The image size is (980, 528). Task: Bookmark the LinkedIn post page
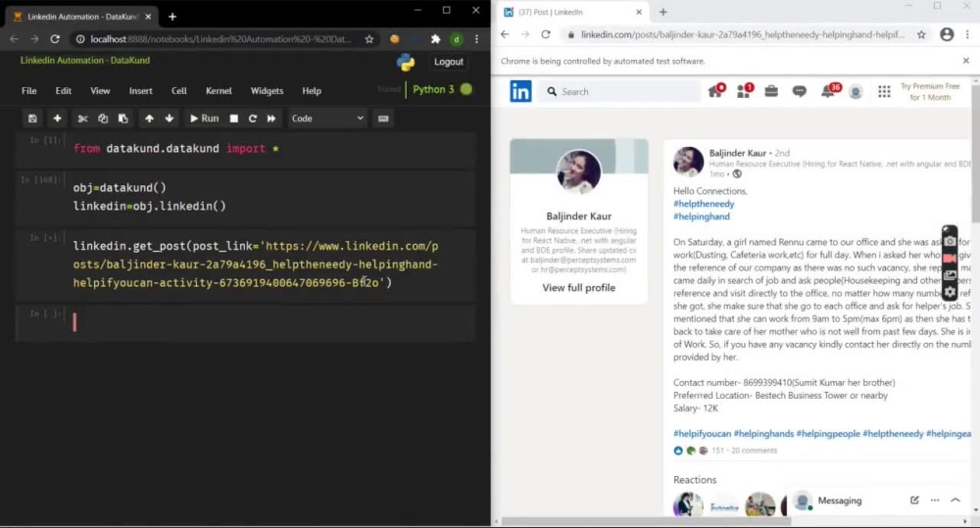(921, 34)
